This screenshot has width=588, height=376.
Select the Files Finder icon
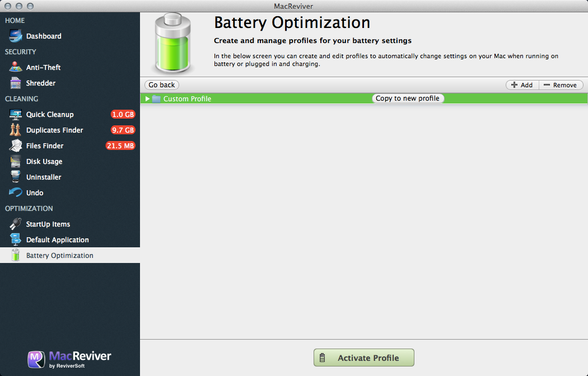15,145
